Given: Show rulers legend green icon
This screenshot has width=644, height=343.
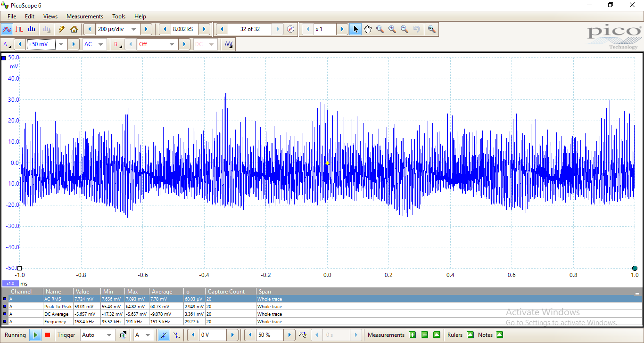Looking at the screenshot, I should pos(470,335).
